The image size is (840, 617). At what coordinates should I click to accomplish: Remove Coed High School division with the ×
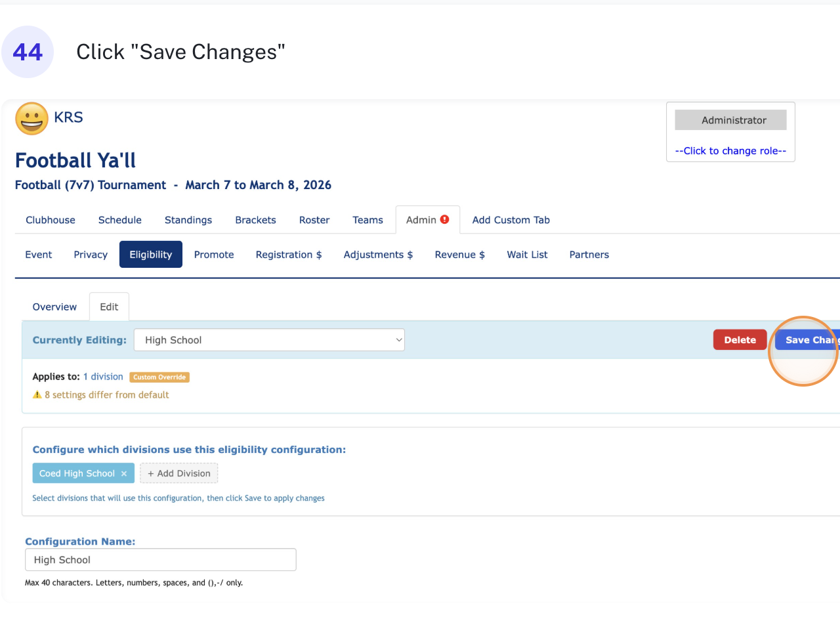coord(124,473)
